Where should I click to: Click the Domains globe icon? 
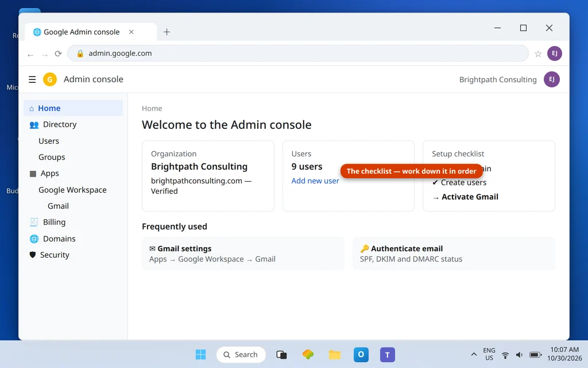[34, 239]
